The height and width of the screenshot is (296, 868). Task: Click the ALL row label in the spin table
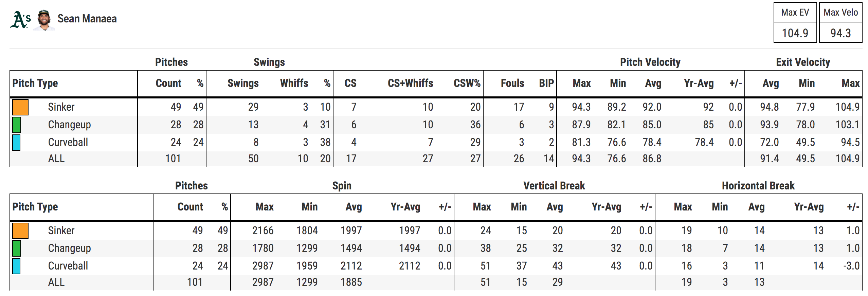(56, 282)
